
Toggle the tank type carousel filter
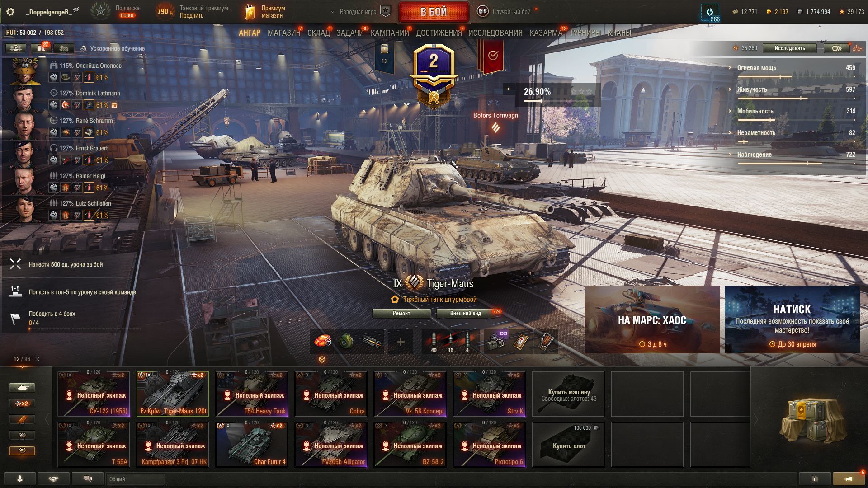pyautogui.click(x=22, y=388)
